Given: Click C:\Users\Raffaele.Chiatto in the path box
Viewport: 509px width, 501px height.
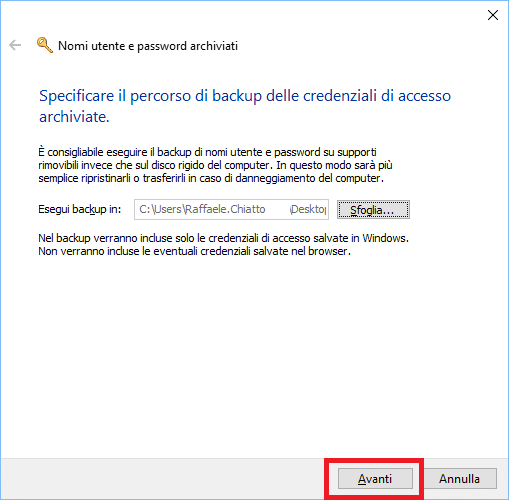Looking at the screenshot, I should [202, 209].
